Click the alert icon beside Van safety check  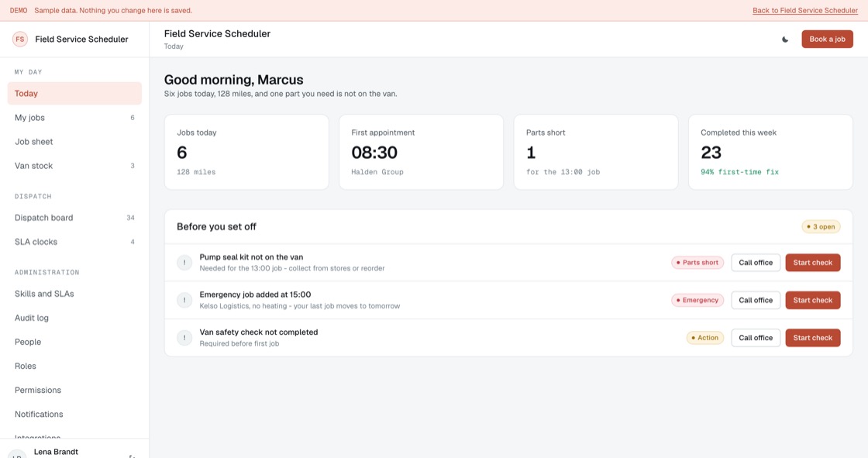pyautogui.click(x=184, y=338)
